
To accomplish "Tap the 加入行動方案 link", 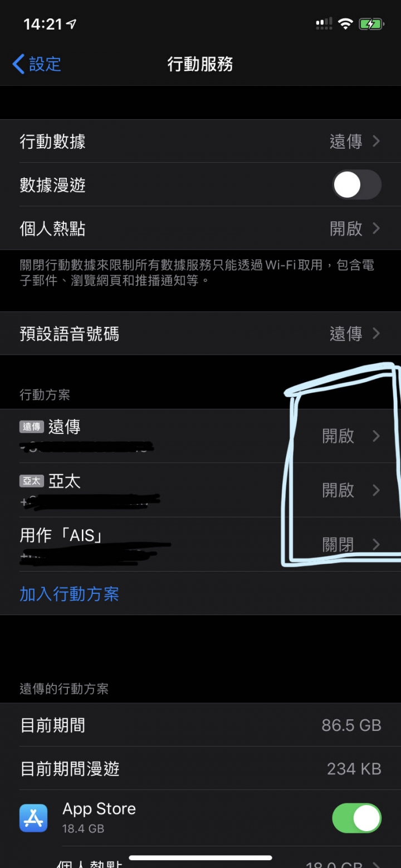I will (69, 594).
